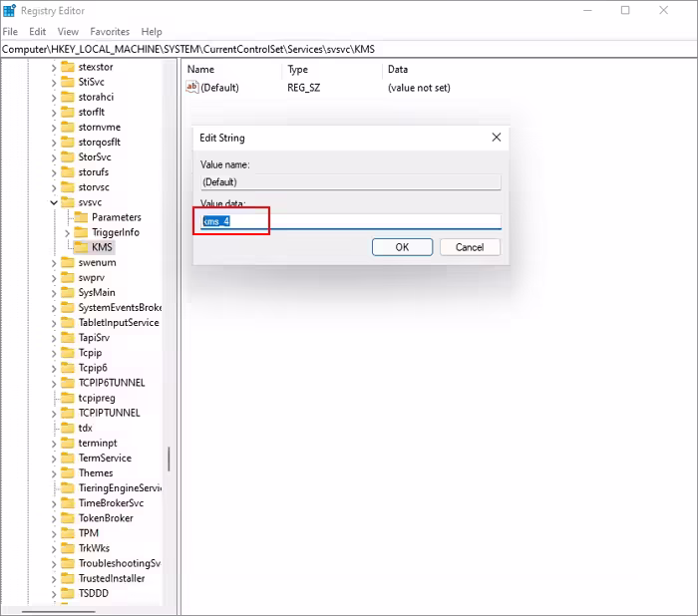
Task: Click the stornvme folder icon
Action: click(67, 128)
